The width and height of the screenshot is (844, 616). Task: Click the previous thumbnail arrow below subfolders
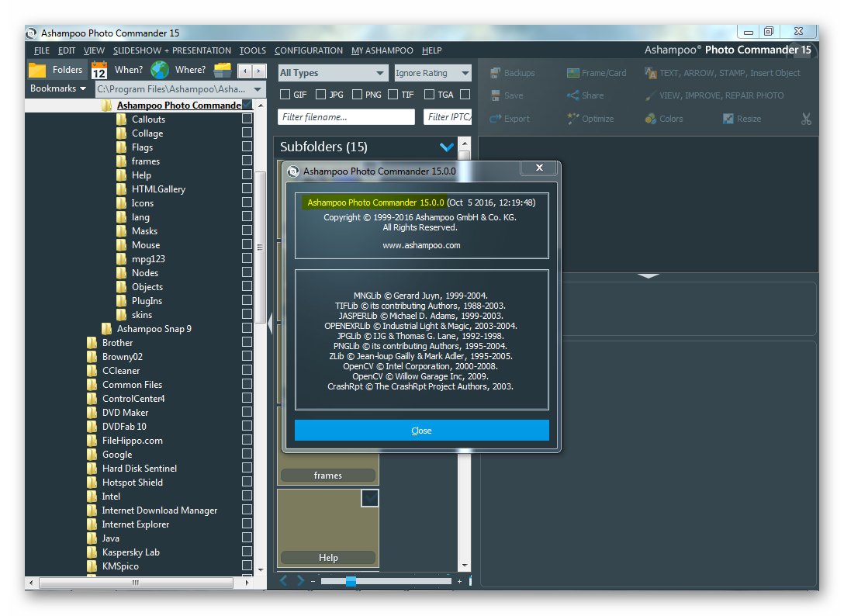[284, 580]
